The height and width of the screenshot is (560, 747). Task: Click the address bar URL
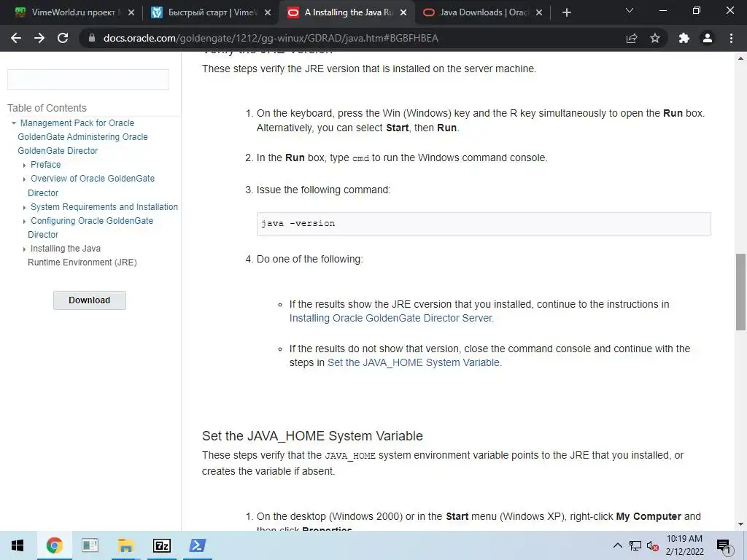coord(271,38)
